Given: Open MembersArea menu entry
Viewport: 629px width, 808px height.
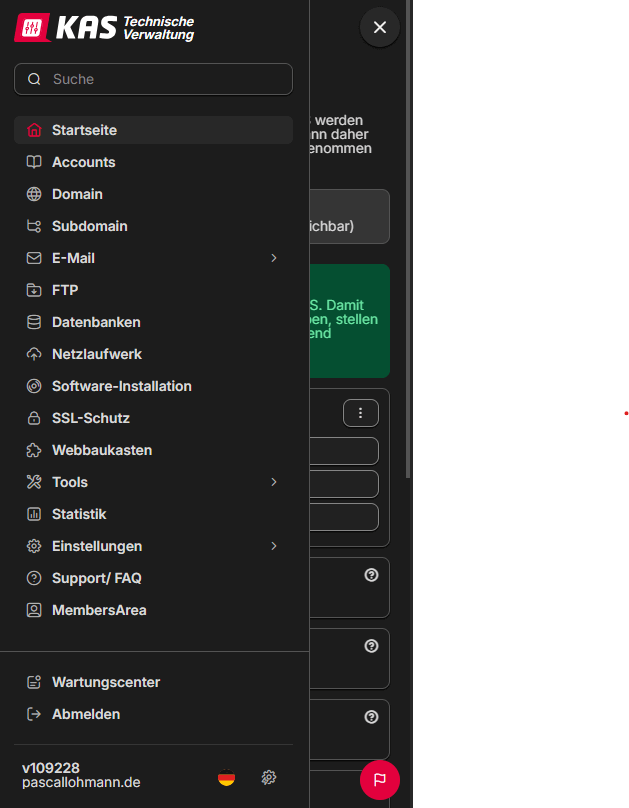Looking at the screenshot, I should [154, 610].
